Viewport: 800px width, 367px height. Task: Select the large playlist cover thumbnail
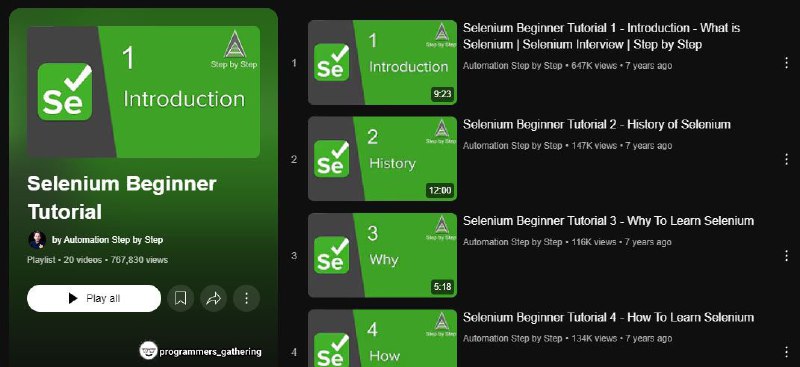pyautogui.click(x=143, y=92)
